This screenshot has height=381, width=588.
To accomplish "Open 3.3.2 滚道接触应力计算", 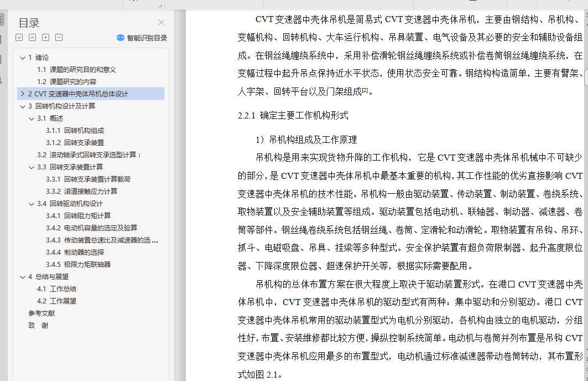I will [82, 192].
